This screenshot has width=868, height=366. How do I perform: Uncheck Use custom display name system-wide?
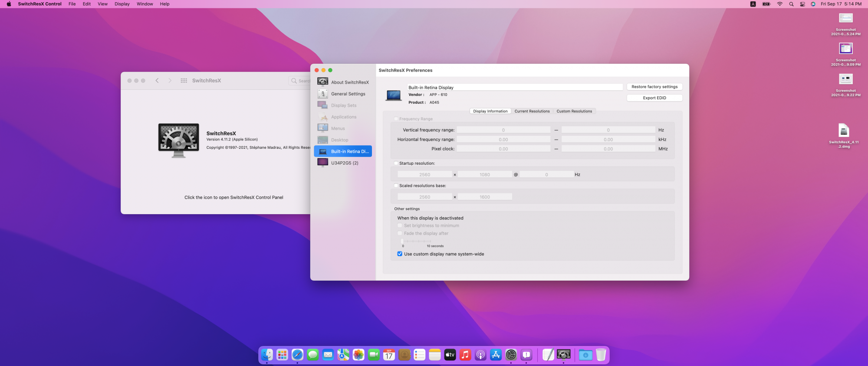pyautogui.click(x=400, y=254)
